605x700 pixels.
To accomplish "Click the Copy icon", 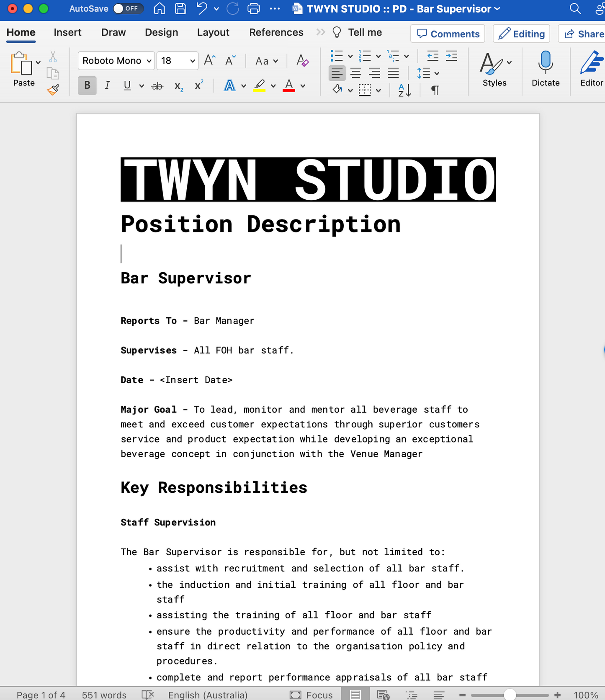I will [53, 73].
